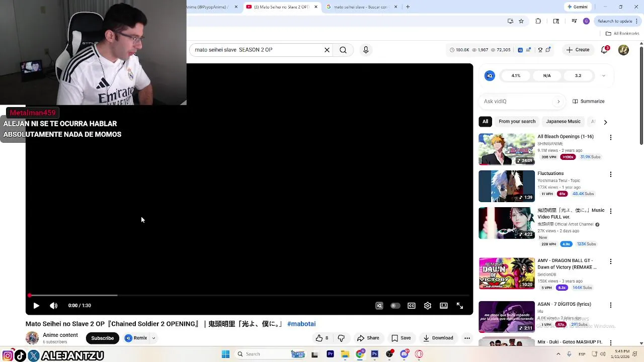The width and height of the screenshot is (644, 362).
Task: Click the vidIQ trophy icon
Action: pyautogui.click(x=540, y=50)
